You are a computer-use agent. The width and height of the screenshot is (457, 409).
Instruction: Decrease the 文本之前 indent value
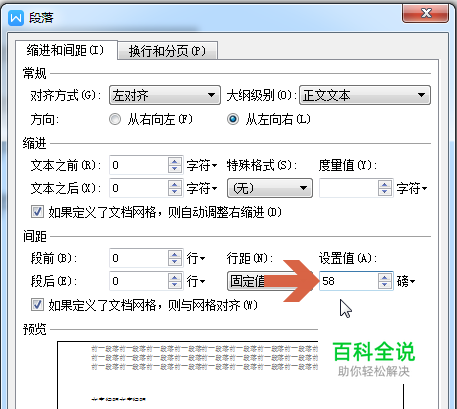pos(175,169)
